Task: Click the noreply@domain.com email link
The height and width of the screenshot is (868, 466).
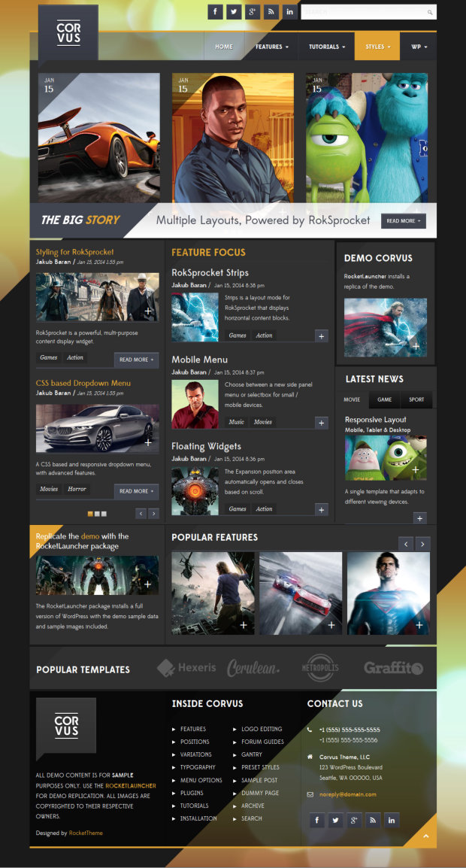Action: 347,794
